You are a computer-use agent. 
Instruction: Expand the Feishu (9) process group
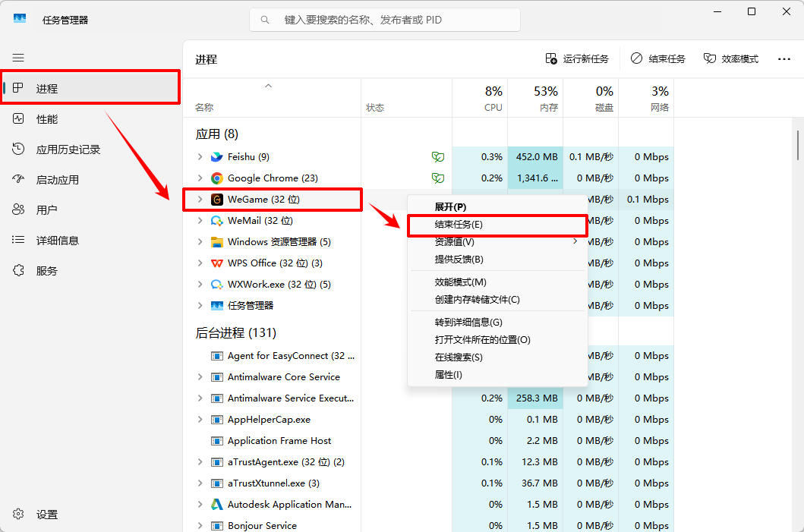(x=200, y=157)
